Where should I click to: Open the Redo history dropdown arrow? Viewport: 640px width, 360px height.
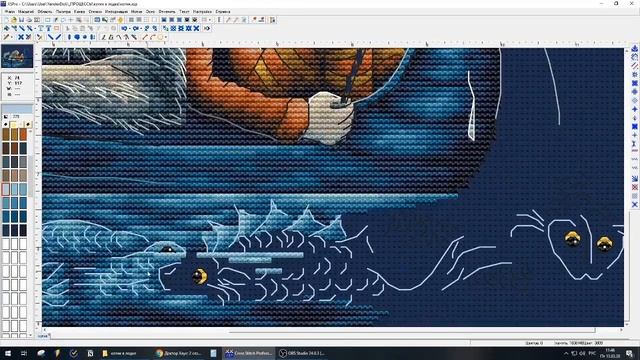[x=141, y=28]
